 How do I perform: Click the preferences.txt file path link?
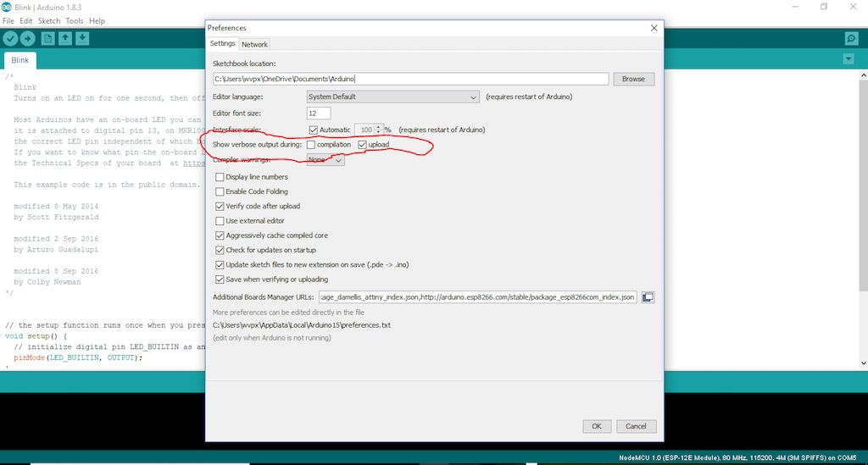coord(302,325)
